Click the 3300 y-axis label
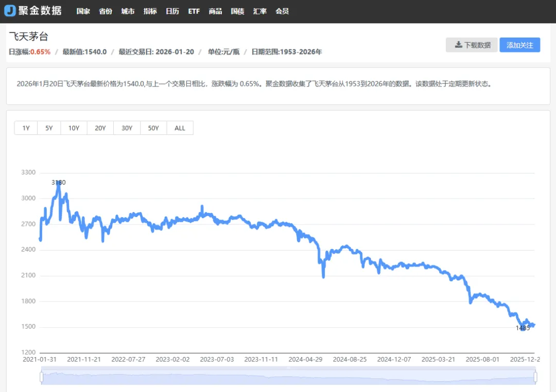 coord(28,172)
